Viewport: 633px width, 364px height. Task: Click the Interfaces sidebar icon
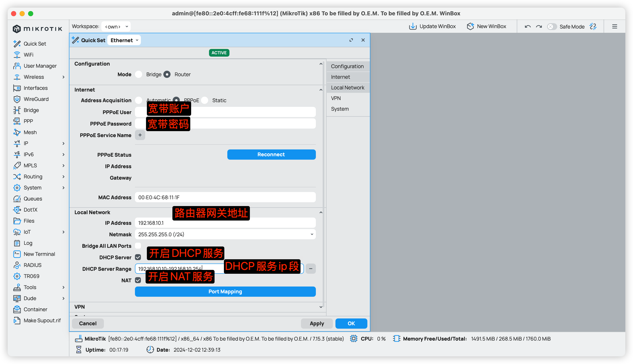tap(17, 88)
